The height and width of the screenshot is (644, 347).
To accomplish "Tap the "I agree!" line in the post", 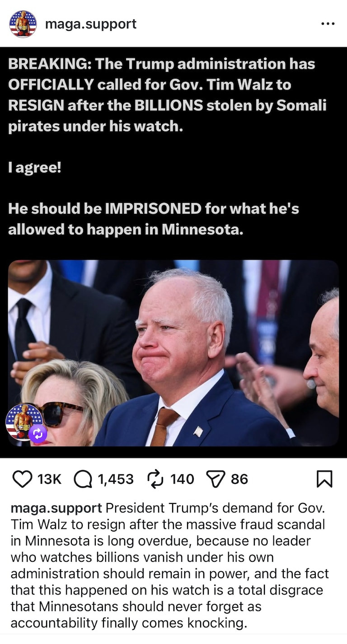I will (x=34, y=169).
